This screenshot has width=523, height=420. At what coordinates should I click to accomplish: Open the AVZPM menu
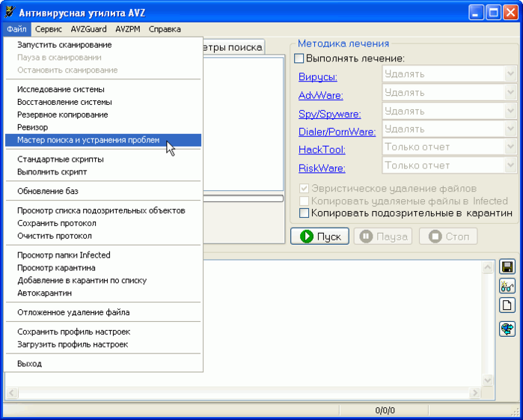(128, 29)
